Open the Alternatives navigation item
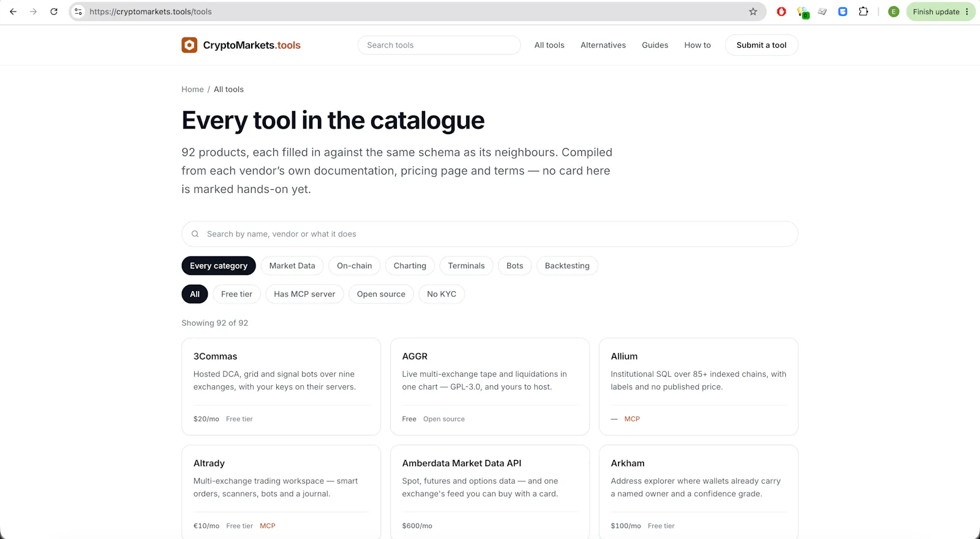The width and height of the screenshot is (980, 539). point(603,45)
